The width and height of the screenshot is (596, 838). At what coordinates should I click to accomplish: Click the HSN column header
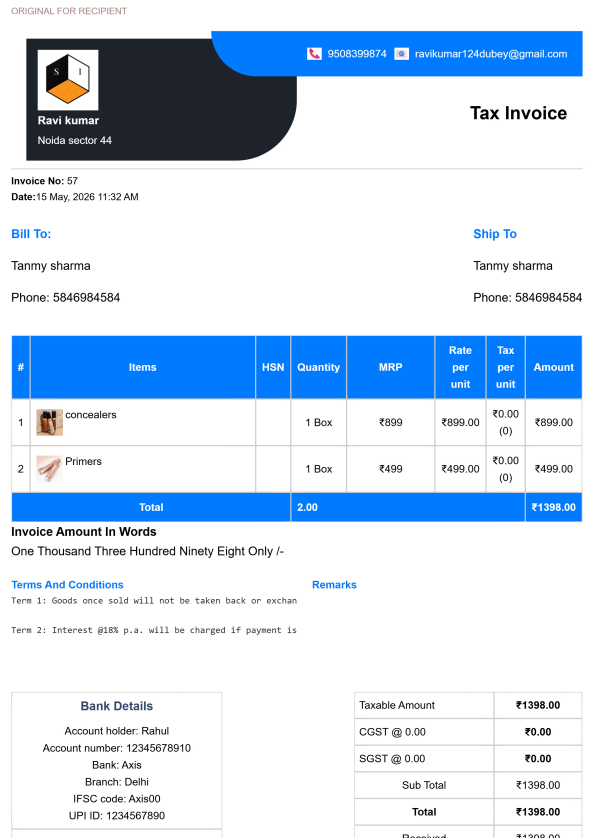[x=273, y=367]
